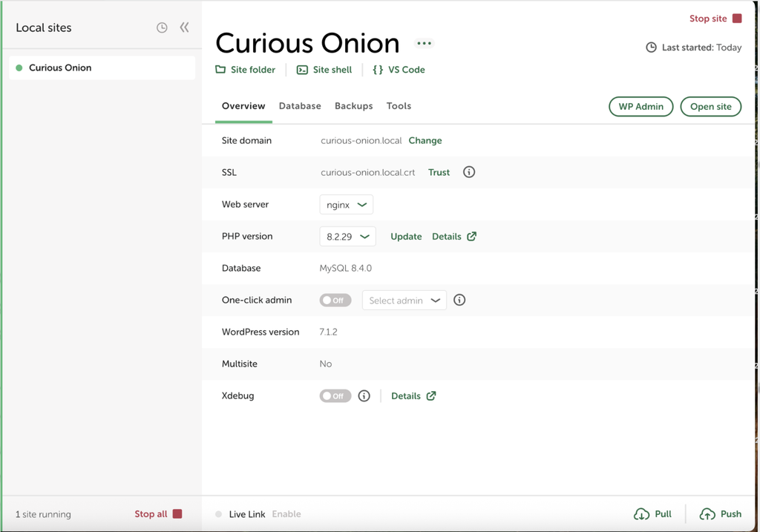The height and width of the screenshot is (532, 760).
Task: Click Change next to site domain
Action: (425, 140)
